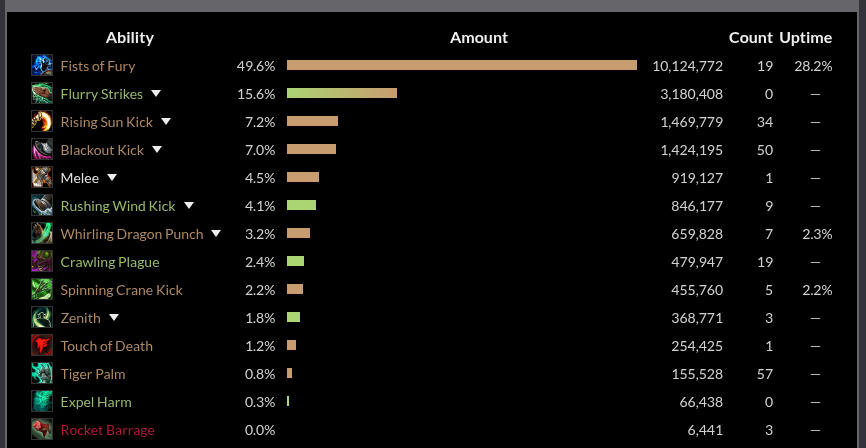The image size is (866, 448).
Task: Click the Touch of Death icon
Action: (42, 346)
